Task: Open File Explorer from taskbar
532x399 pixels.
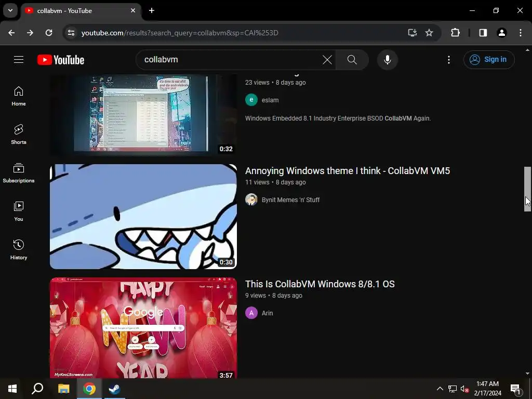Action: [63, 389]
